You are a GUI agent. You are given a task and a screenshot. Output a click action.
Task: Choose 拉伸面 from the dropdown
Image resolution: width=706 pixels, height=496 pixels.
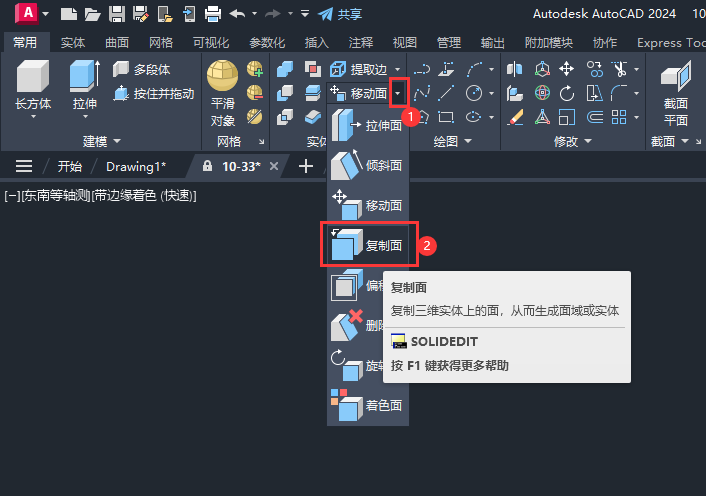click(x=367, y=125)
